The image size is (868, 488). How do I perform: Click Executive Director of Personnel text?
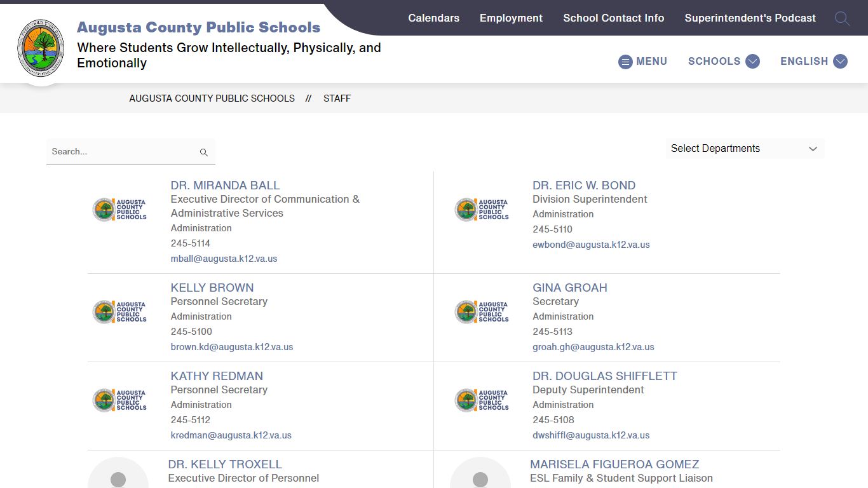[243, 478]
